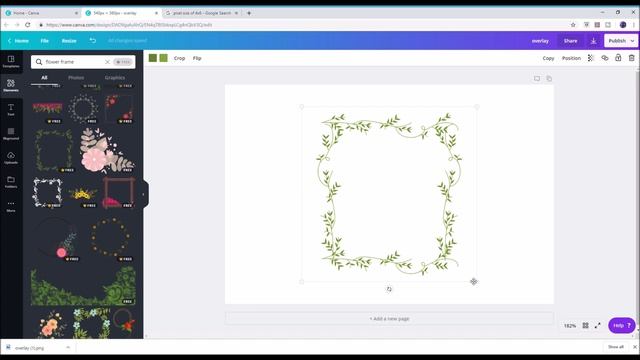Viewport: 640px width, 360px height.
Task: Select the white floral square frame thumbnail
Action: click(47, 193)
